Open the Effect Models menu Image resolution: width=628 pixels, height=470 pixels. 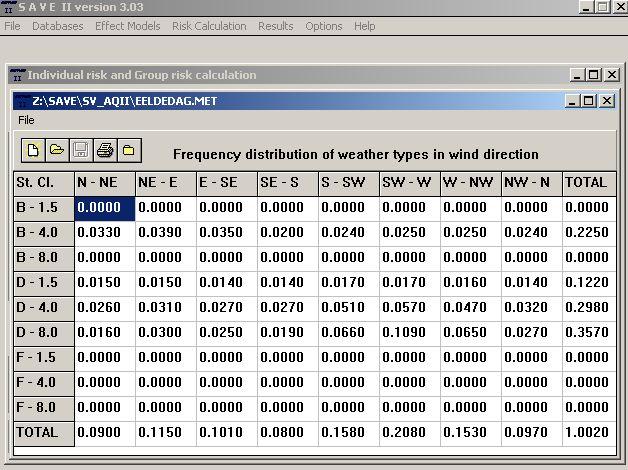(127, 26)
